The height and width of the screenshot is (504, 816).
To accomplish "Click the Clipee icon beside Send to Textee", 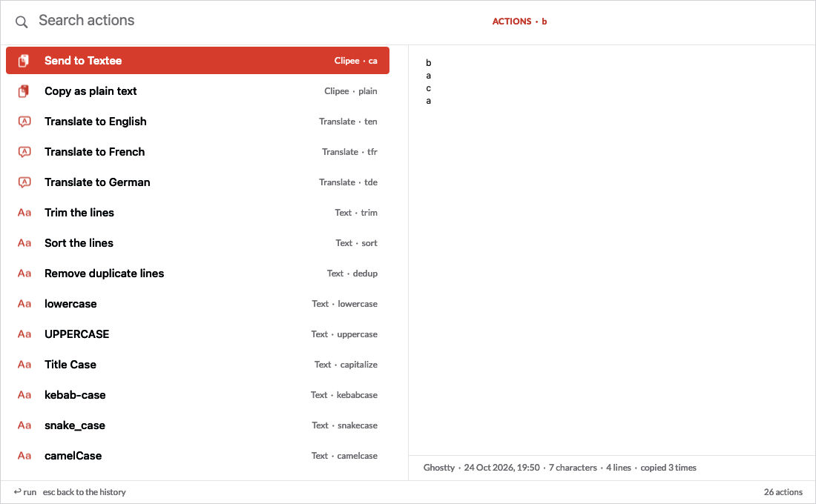I will click(24, 61).
